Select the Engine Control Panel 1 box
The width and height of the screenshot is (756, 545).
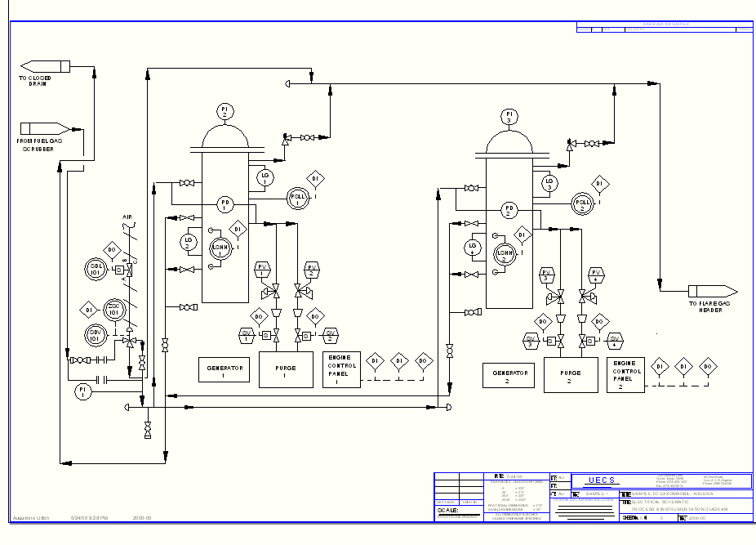coord(341,369)
